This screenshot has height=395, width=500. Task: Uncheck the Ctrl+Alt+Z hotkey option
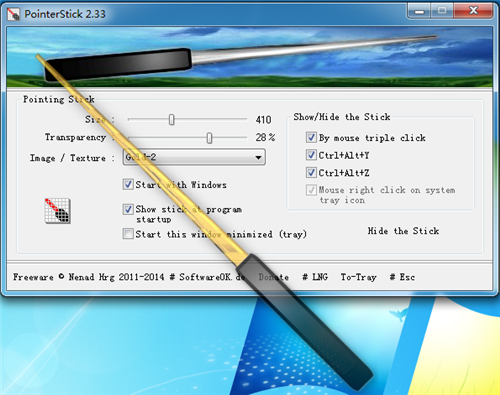(311, 172)
